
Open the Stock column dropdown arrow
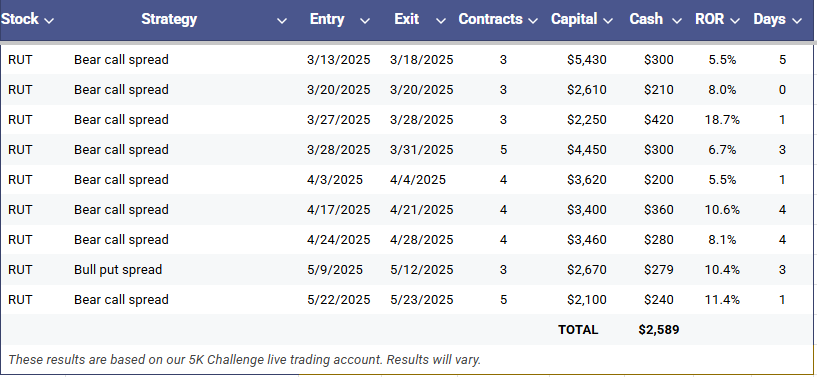[49, 21]
